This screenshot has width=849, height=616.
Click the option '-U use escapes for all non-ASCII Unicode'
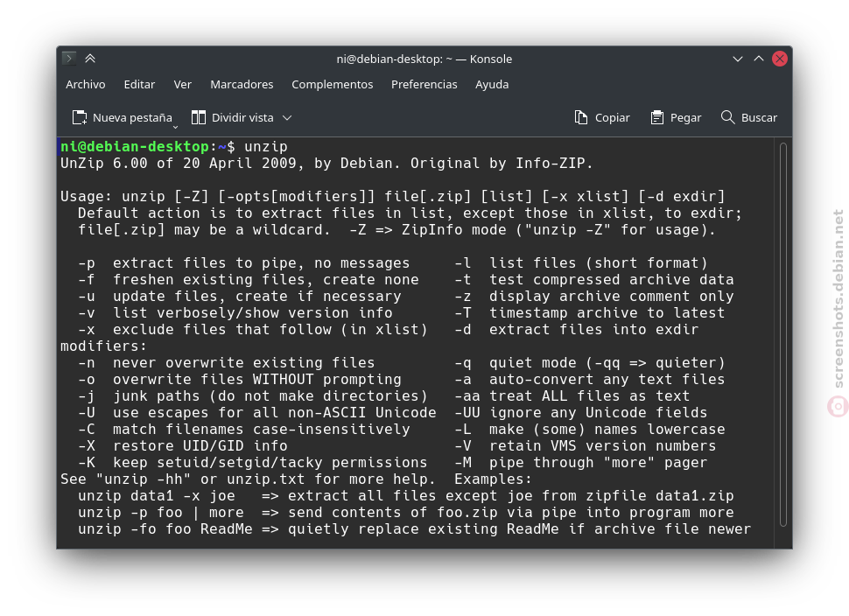point(257,413)
